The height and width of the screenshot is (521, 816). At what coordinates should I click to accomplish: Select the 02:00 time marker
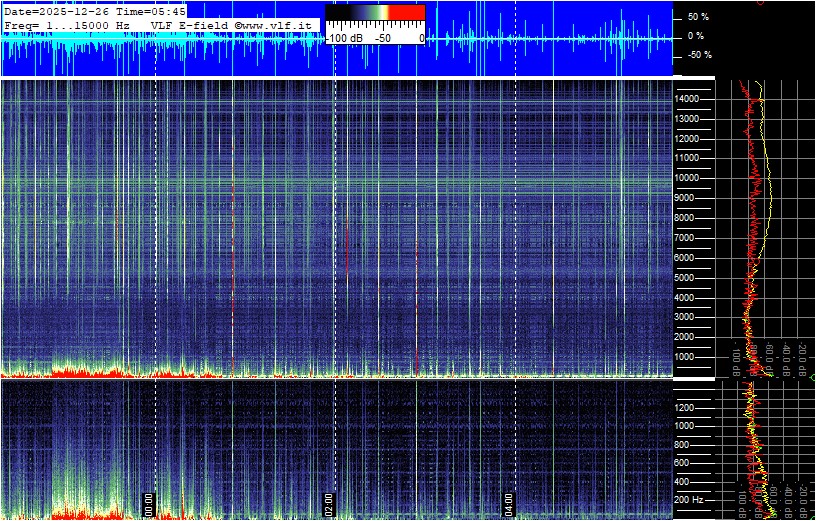pyautogui.click(x=328, y=504)
